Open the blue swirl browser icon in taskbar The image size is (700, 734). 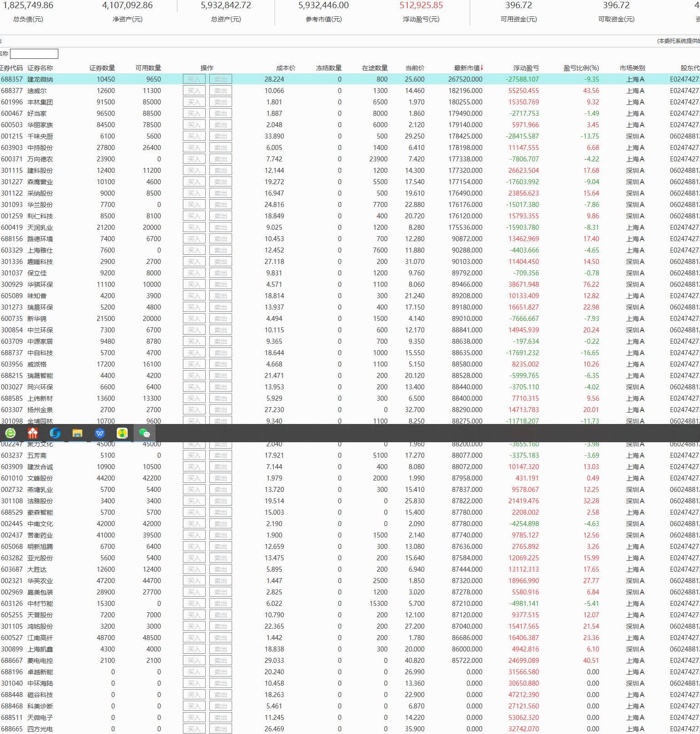click(55, 433)
